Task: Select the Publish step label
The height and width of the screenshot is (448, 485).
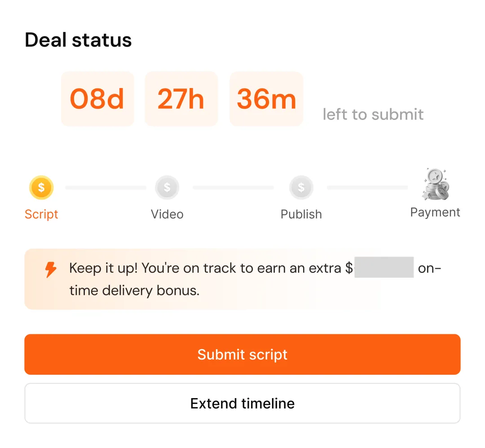Action: (301, 214)
